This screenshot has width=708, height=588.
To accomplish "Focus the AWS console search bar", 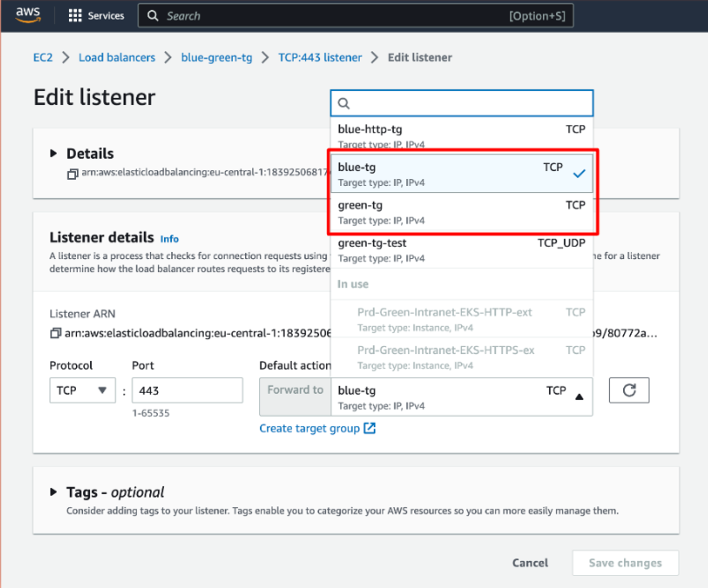I will [x=355, y=16].
